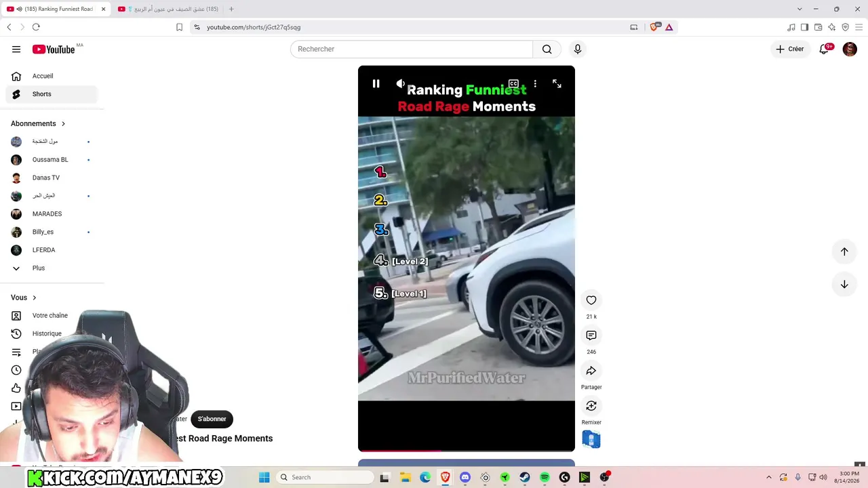
Task: Subscribe with the S'abonner button
Action: pyautogui.click(x=212, y=419)
